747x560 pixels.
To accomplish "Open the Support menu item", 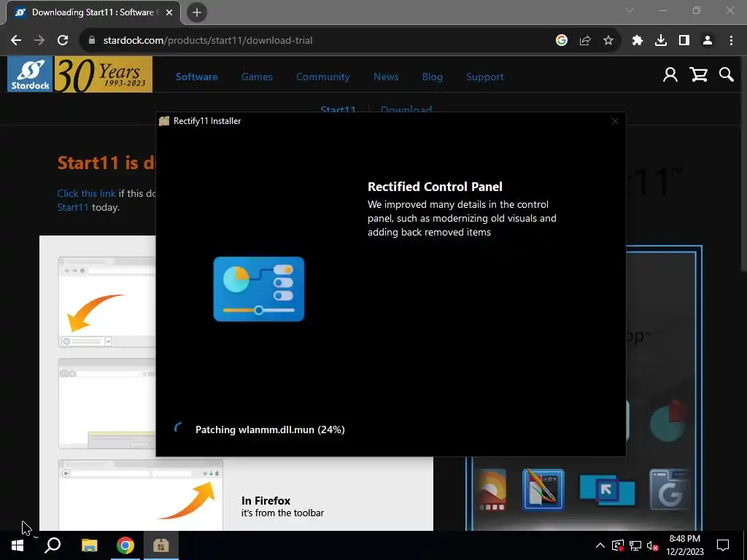I will (484, 77).
